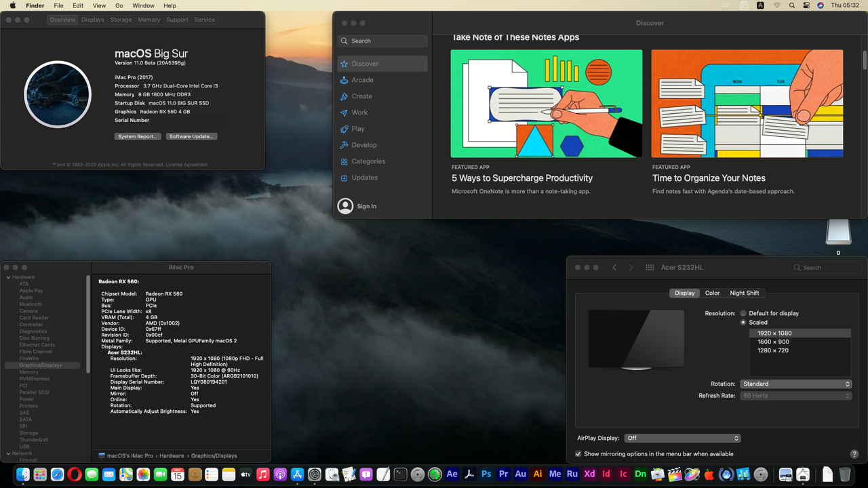Open Podcasts app in the Dock
The width and height of the screenshot is (868, 488).
pyautogui.click(x=280, y=474)
